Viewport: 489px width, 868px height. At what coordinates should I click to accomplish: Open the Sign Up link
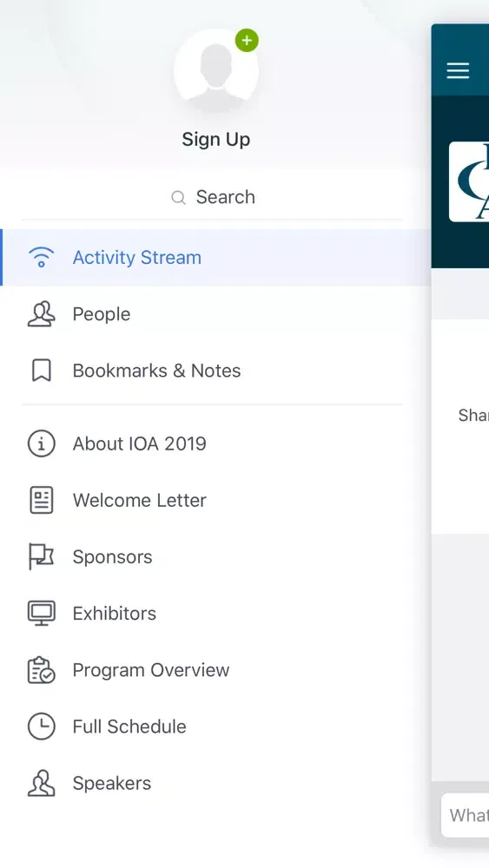(216, 140)
